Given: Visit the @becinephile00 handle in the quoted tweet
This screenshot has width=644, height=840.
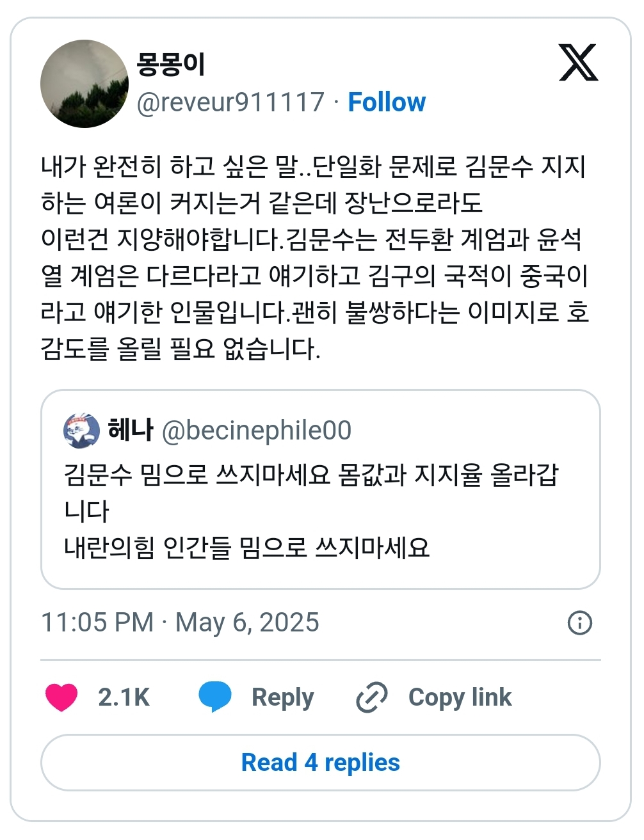Looking at the screenshot, I should (x=257, y=431).
